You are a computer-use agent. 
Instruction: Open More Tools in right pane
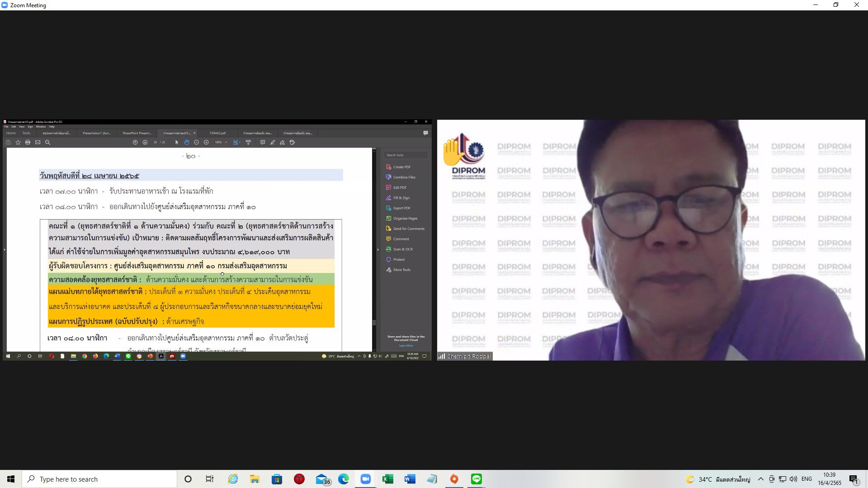pos(398,270)
